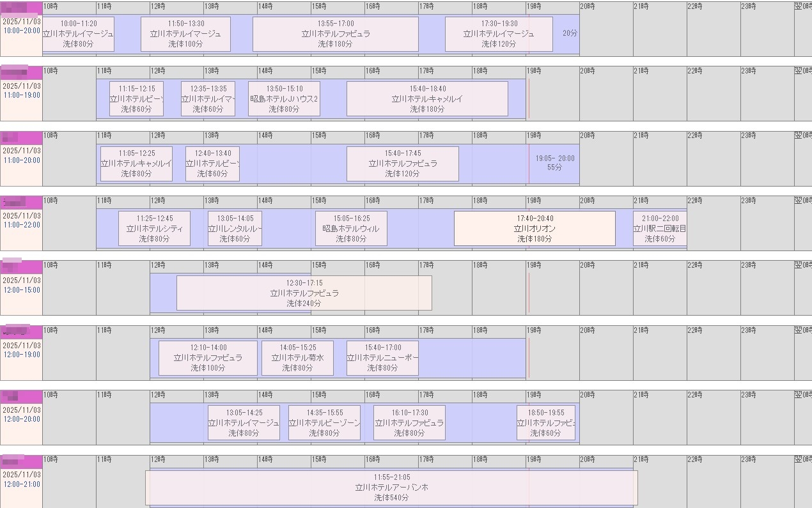The image size is (812, 508).
Task: Click the 13:55-17:00 立川ホテルファビュラ appointment
Action: pyautogui.click(x=336, y=34)
